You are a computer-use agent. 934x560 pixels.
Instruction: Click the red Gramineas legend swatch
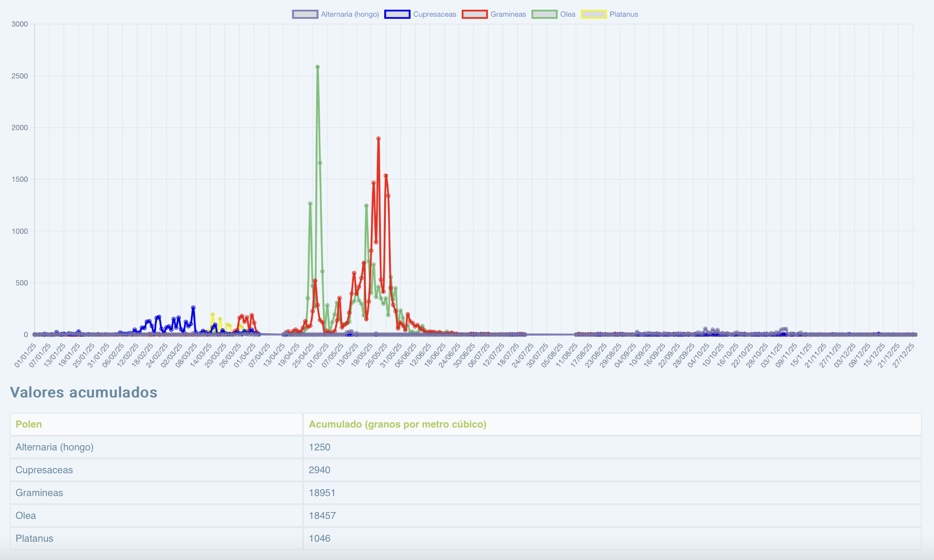tap(474, 14)
